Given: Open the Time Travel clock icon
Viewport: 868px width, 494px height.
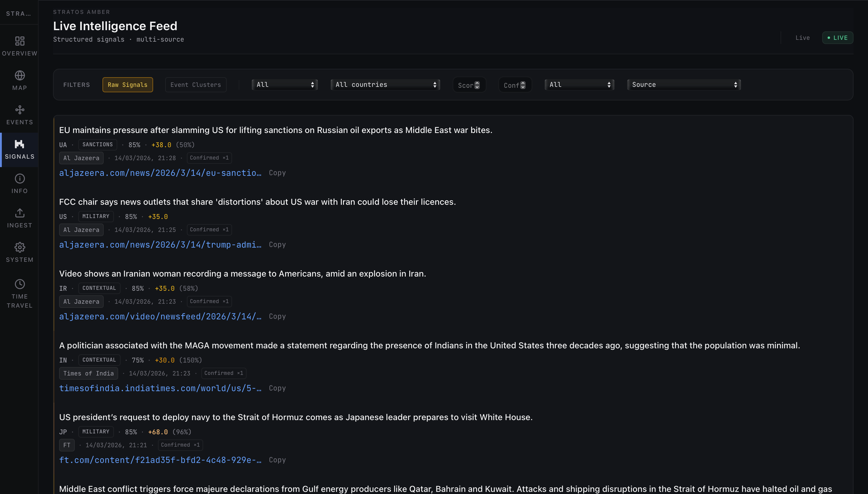Looking at the screenshot, I should [20, 284].
